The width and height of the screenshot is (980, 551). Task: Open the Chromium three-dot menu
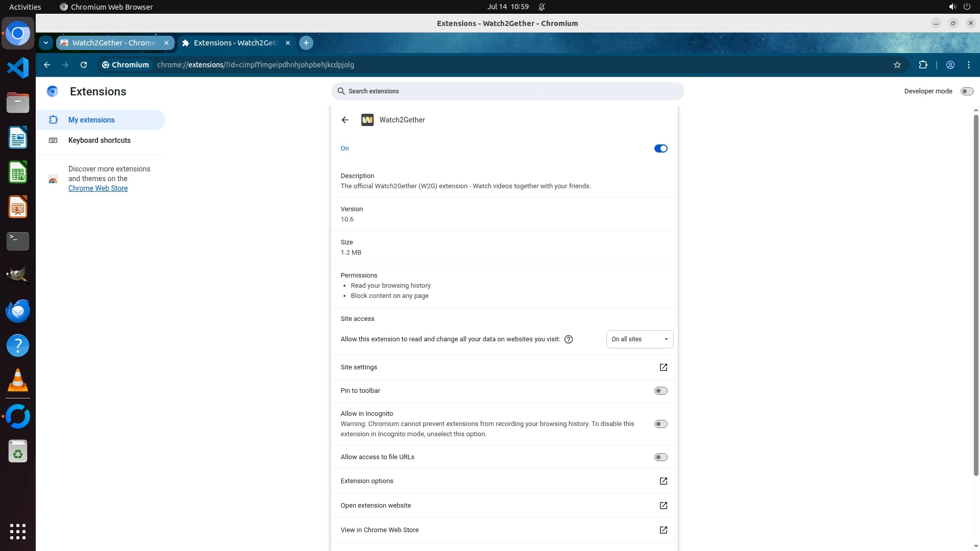coord(968,65)
